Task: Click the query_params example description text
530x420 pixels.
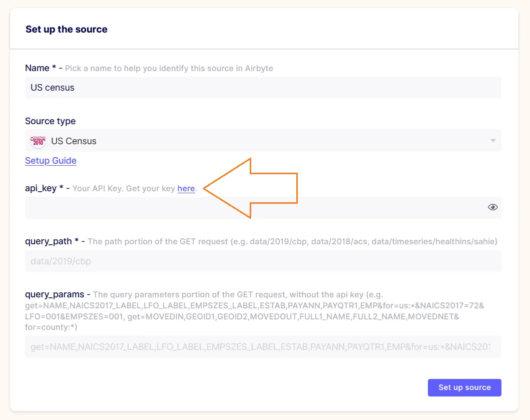Action: pos(254,311)
